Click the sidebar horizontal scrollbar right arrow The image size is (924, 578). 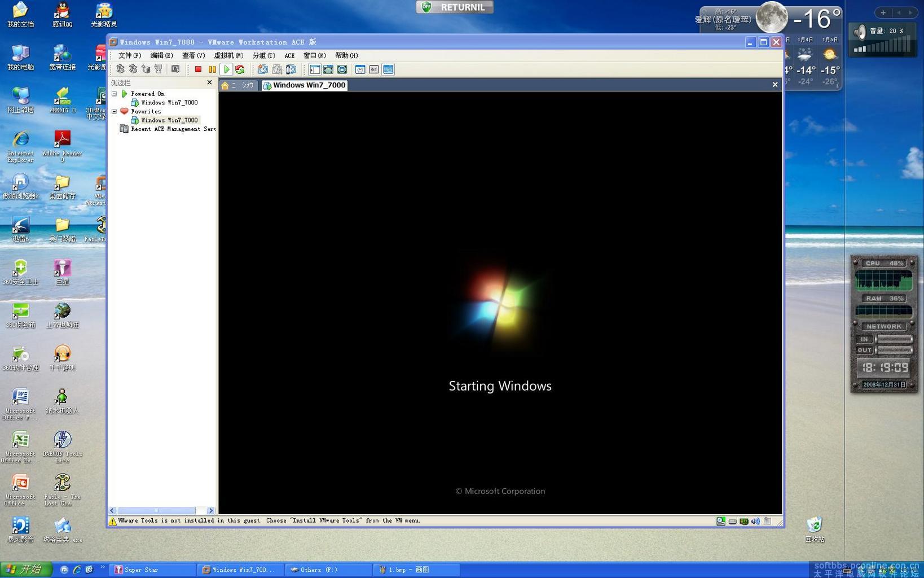click(210, 510)
